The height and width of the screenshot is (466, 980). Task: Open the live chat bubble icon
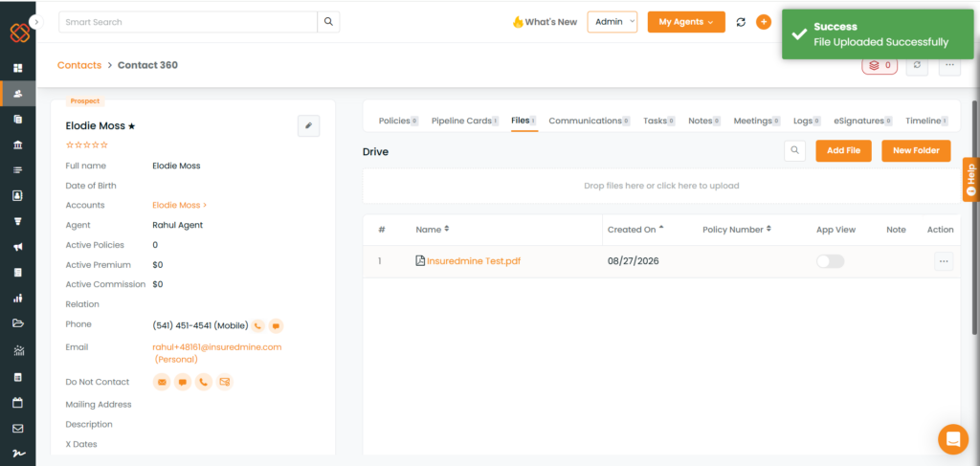(x=952, y=439)
